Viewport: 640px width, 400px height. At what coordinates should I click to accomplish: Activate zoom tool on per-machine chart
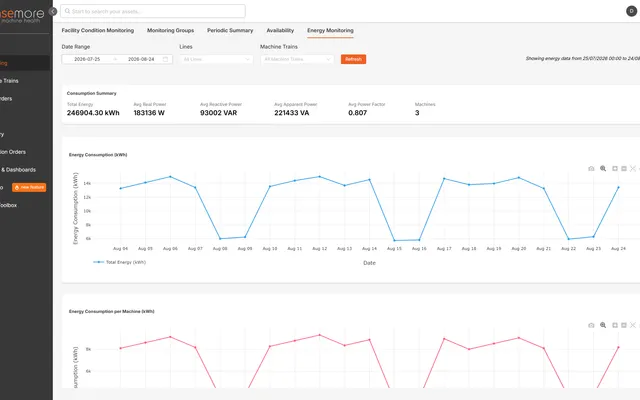[x=603, y=325]
